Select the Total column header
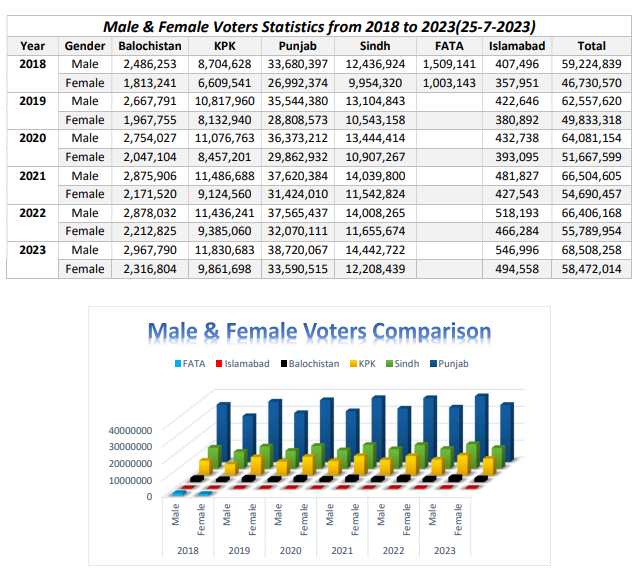 (591, 45)
